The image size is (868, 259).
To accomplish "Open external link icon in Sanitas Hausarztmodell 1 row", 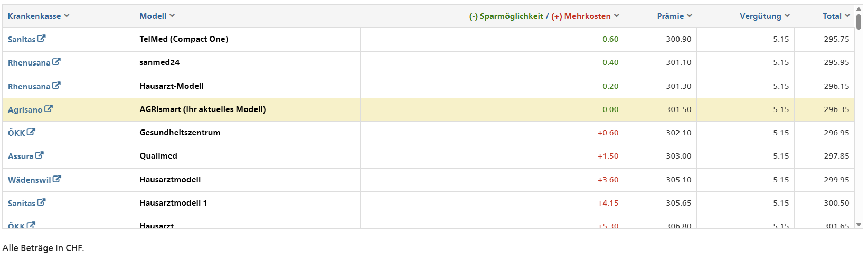I will [x=41, y=202].
